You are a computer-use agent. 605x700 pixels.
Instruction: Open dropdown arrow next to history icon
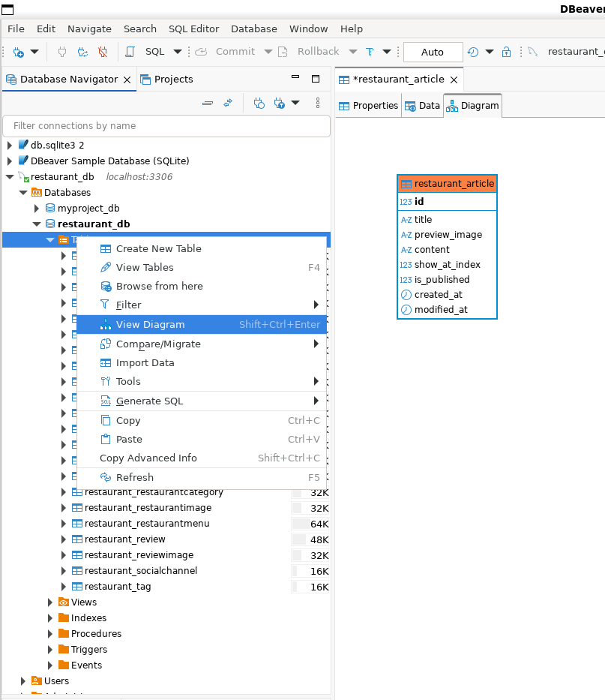[x=490, y=52]
